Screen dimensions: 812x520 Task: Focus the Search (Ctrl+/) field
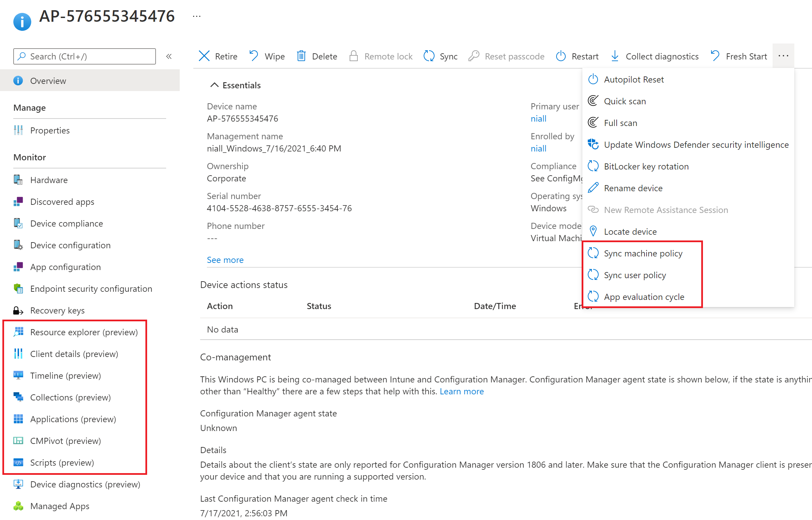click(85, 56)
